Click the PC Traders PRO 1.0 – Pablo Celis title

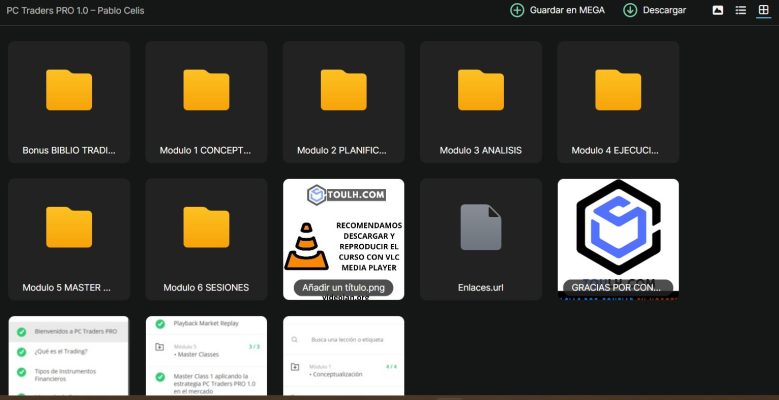click(x=76, y=10)
